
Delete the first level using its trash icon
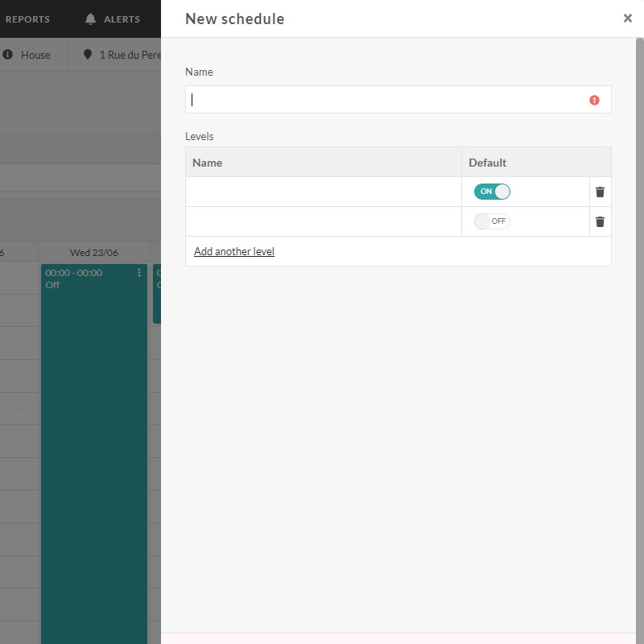pos(600,192)
